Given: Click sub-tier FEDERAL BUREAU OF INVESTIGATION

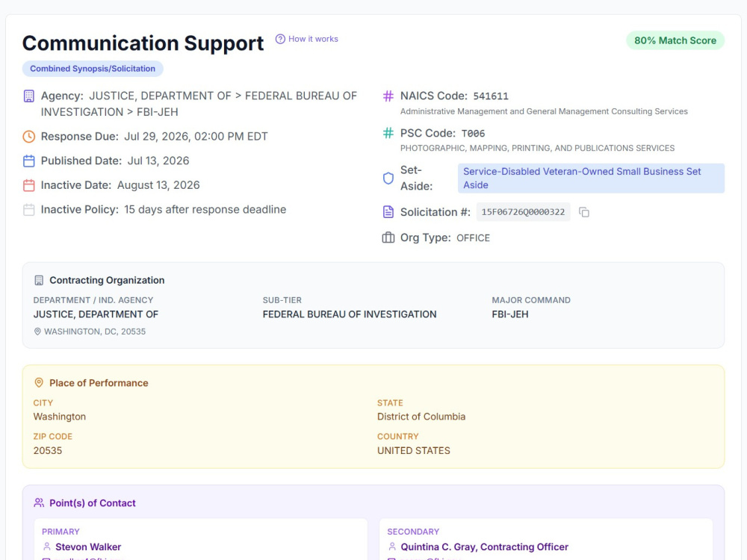Looking at the screenshot, I should pos(349,314).
